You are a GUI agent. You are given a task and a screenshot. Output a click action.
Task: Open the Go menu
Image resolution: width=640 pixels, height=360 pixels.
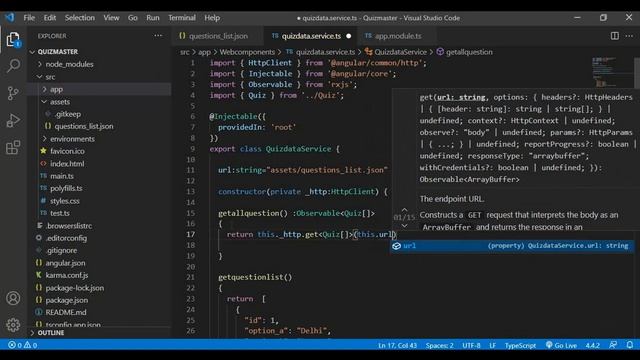click(x=133, y=18)
